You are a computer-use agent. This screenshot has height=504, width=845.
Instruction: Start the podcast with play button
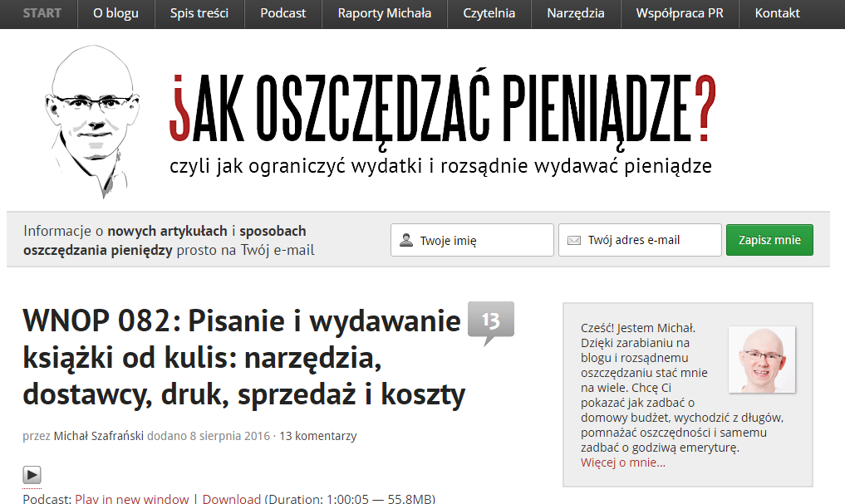tap(32, 475)
